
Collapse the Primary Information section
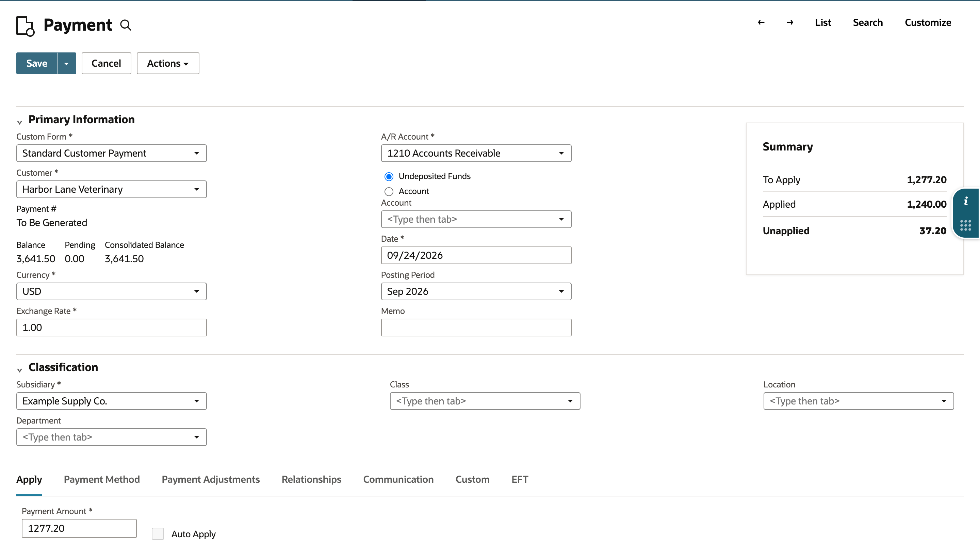pyautogui.click(x=19, y=122)
